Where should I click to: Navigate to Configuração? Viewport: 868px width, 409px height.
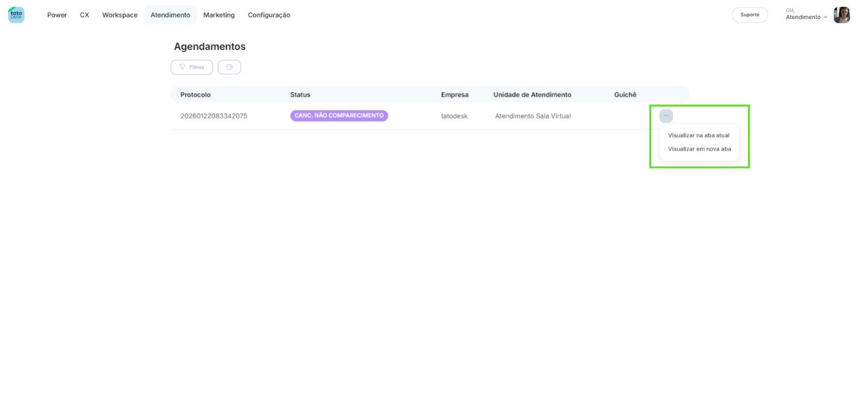pos(269,15)
